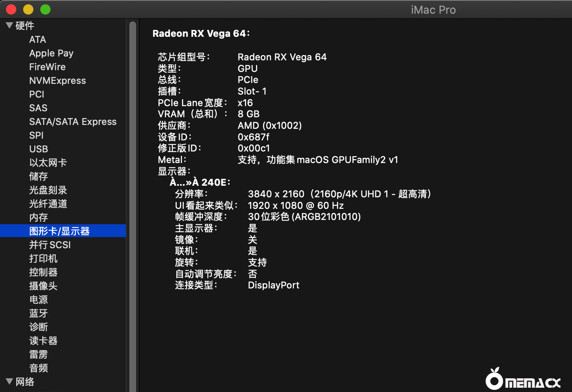This screenshot has width=572, height=392.
Task: Open the 打印机 printers item
Action: [43, 258]
